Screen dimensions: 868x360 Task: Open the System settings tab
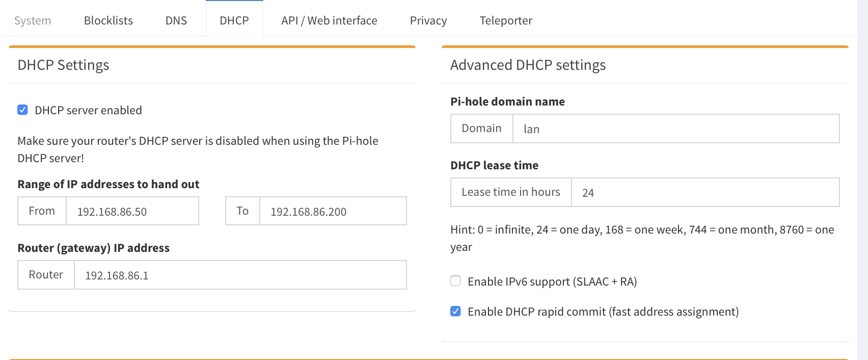pyautogui.click(x=33, y=20)
